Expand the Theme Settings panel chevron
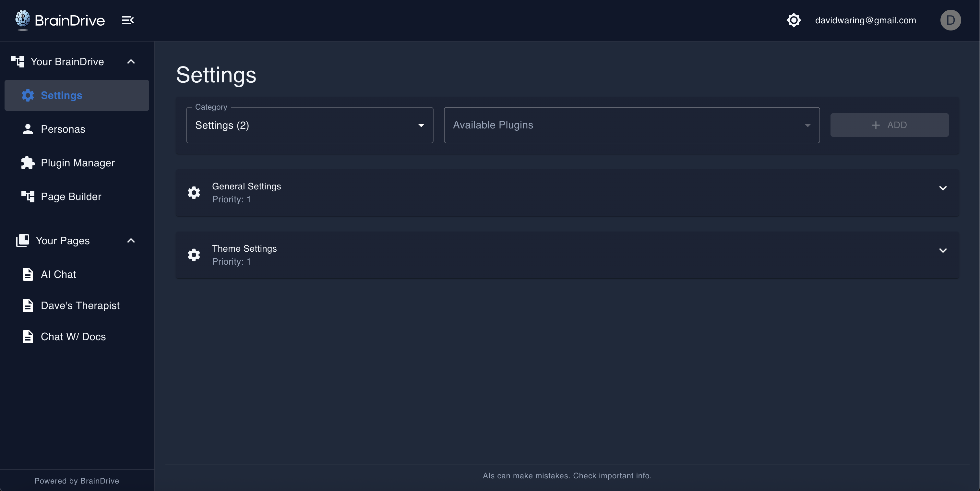 click(943, 251)
